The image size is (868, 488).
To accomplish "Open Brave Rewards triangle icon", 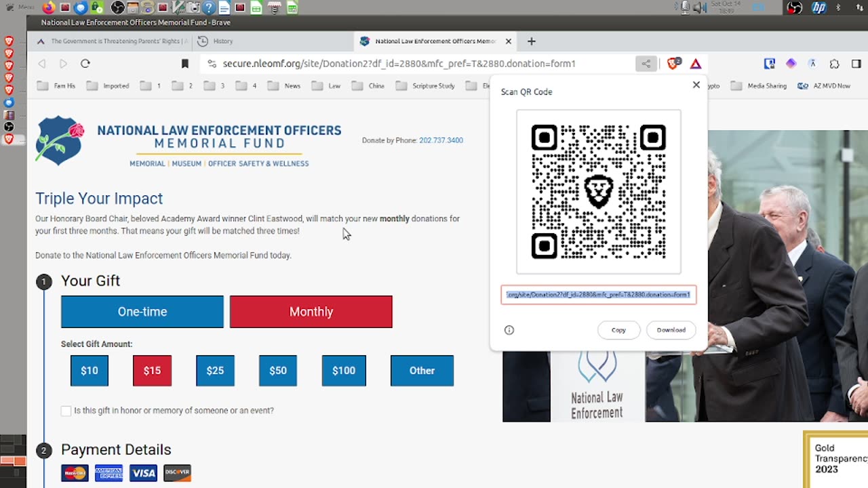I will coord(696,64).
